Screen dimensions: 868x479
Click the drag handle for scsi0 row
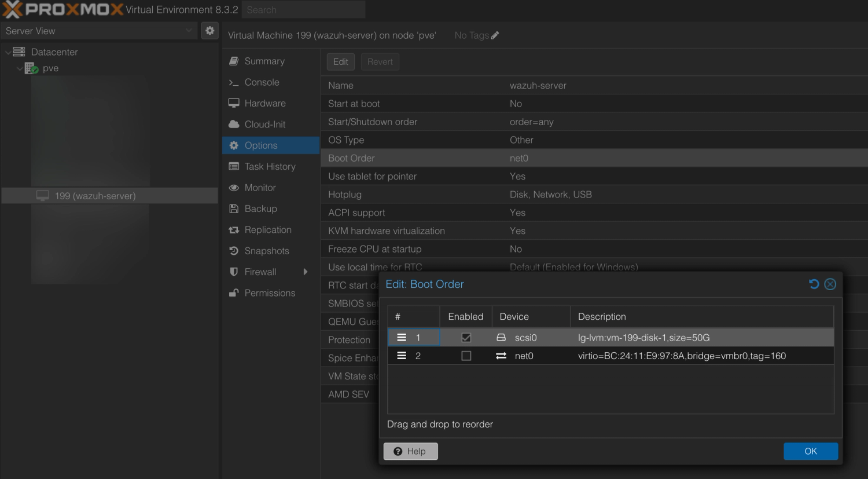[x=402, y=338]
